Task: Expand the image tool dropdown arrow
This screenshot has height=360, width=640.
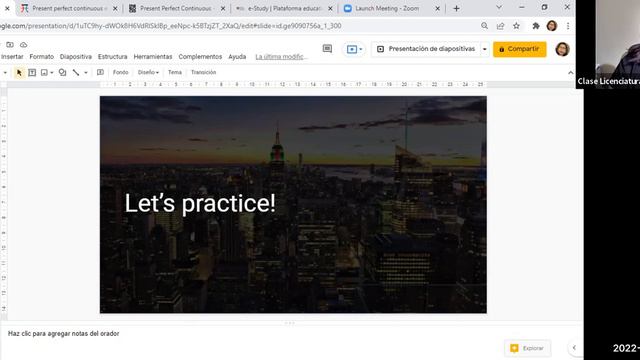Action: click(x=52, y=73)
